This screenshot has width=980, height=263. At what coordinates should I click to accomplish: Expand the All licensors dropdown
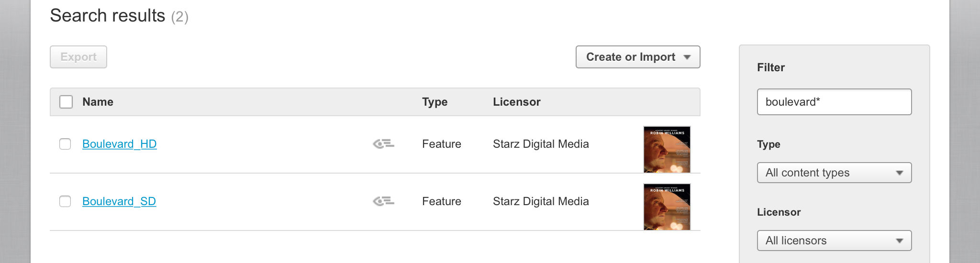click(834, 241)
